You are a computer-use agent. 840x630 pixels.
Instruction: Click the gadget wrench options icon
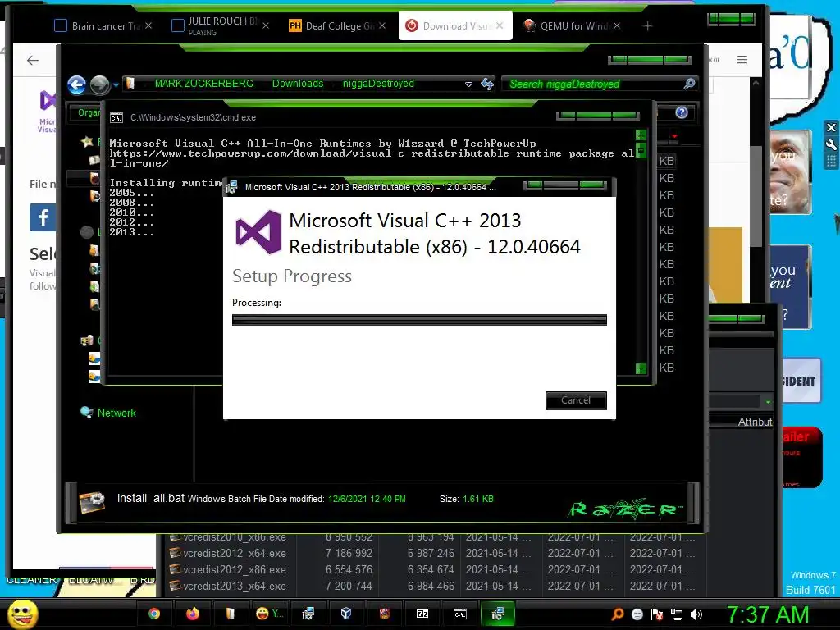click(831, 144)
